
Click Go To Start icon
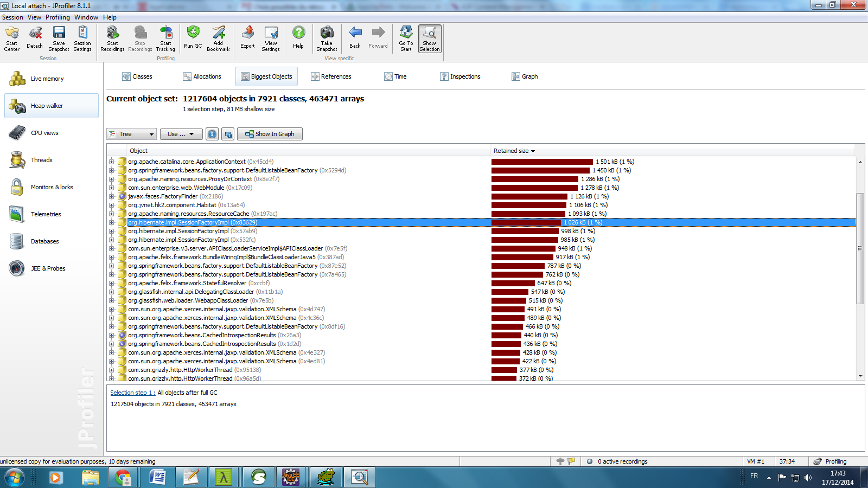[406, 38]
